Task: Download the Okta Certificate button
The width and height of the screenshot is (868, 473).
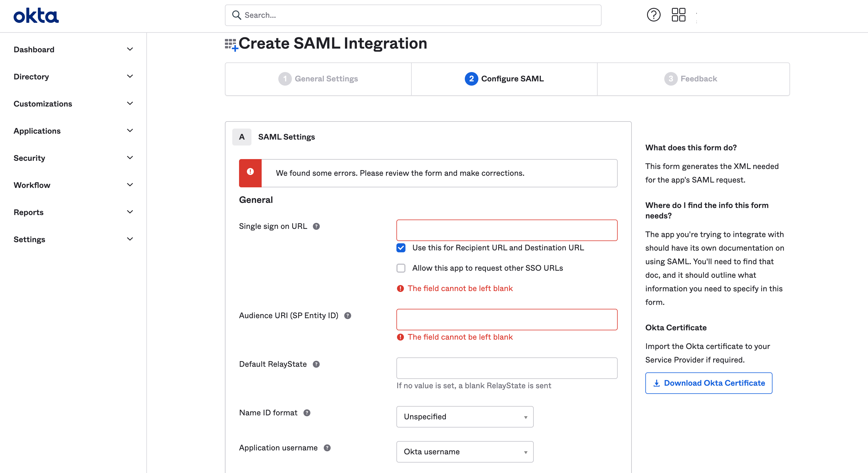Action: pos(709,383)
